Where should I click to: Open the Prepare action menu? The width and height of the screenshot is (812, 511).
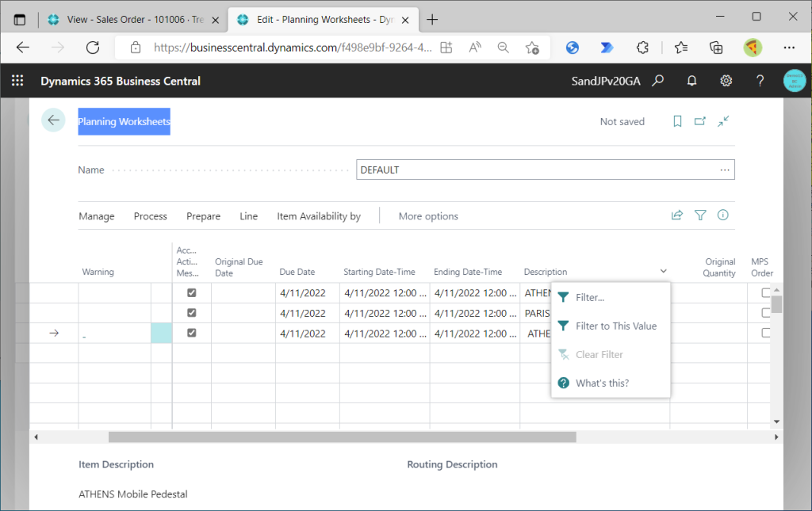(x=204, y=216)
